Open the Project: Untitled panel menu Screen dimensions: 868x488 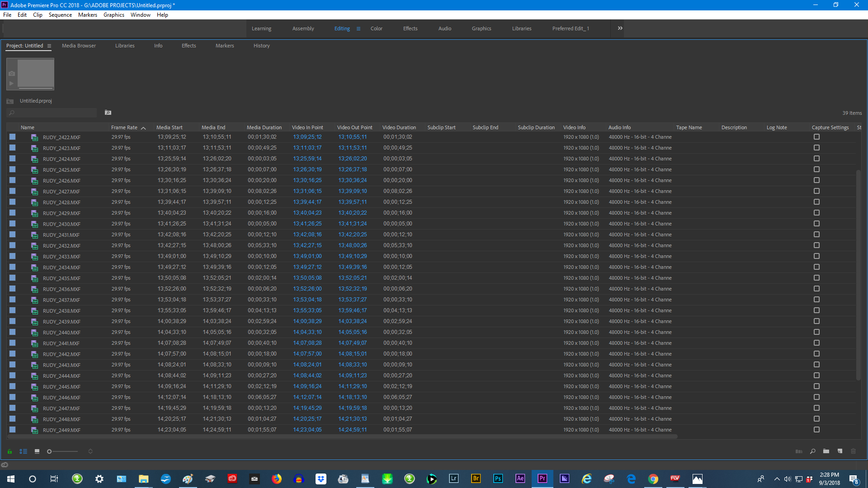pos(49,46)
